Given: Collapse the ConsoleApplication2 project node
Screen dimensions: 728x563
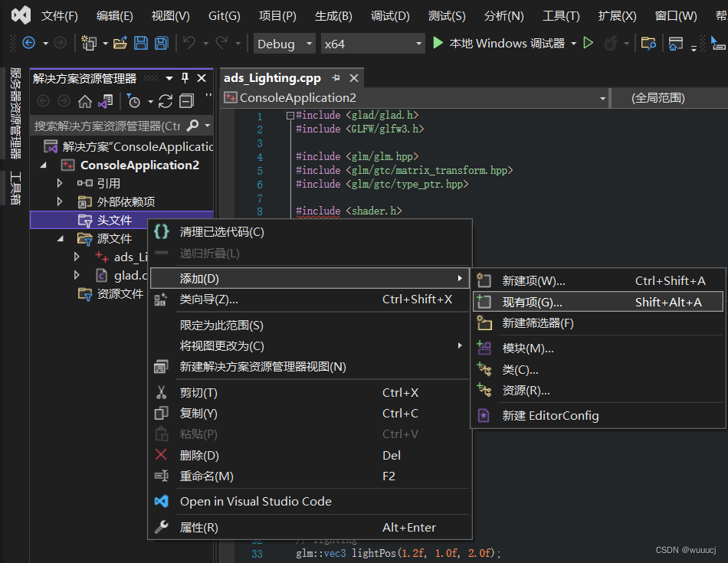Looking at the screenshot, I should pyautogui.click(x=43, y=165).
